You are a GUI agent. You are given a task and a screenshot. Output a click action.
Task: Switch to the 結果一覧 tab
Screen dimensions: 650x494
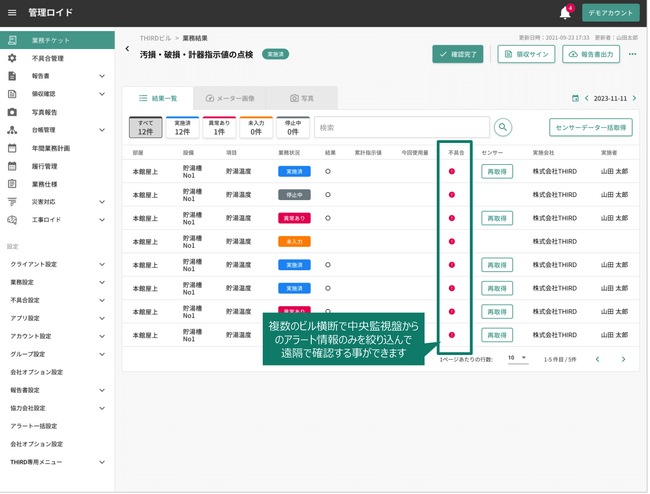click(158, 98)
